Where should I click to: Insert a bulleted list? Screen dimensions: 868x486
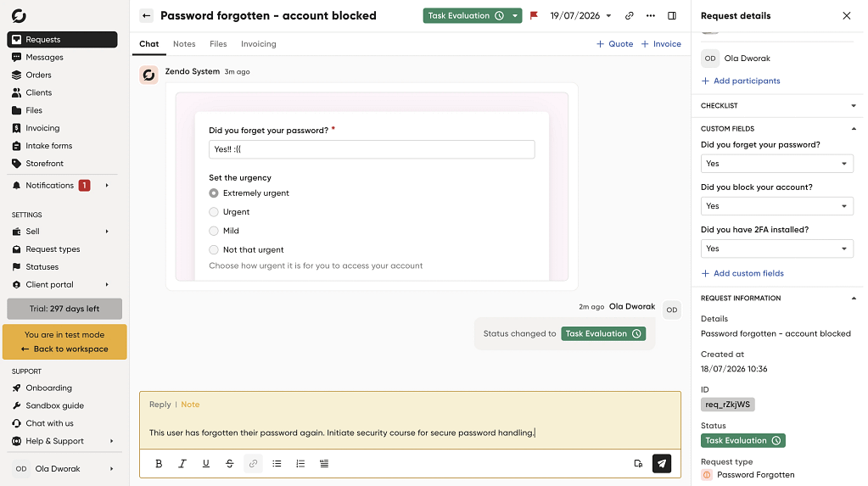click(277, 463)
